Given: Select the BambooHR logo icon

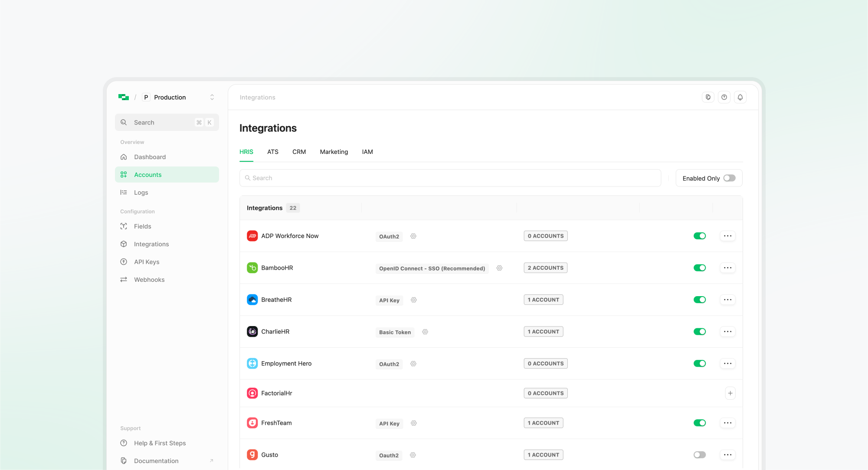Looking at the screenshot, I should 252,268.
